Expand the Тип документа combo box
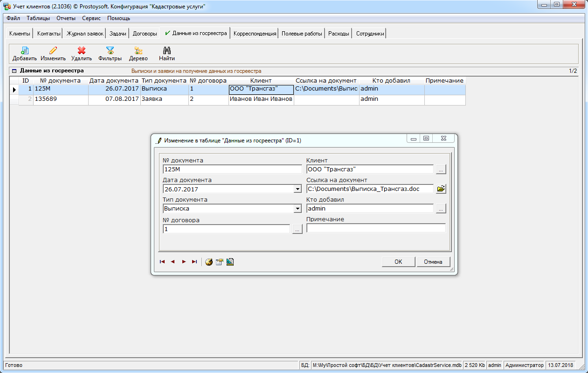This screenshot has height=373, width=588. pyautogui.click(x=297, y=209)
